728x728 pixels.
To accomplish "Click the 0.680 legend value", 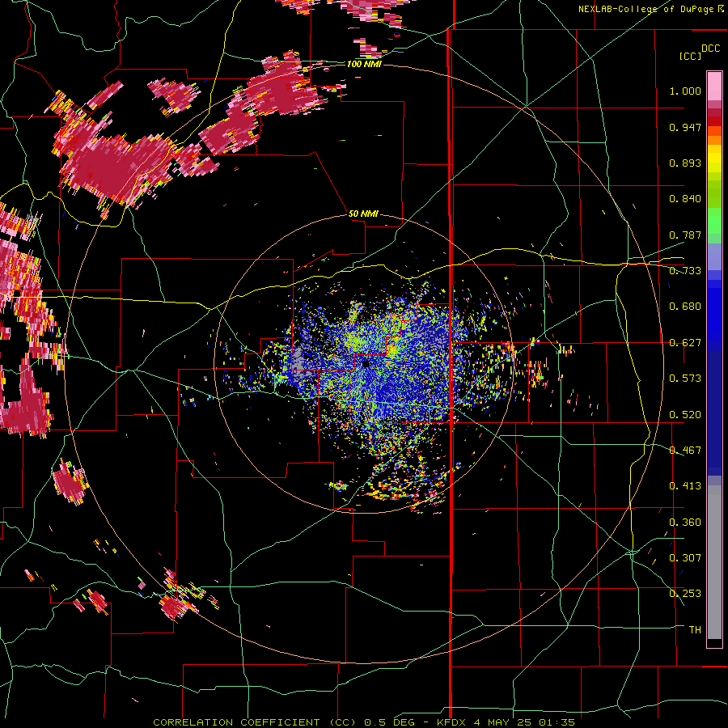I will click(x=685, y=307).
